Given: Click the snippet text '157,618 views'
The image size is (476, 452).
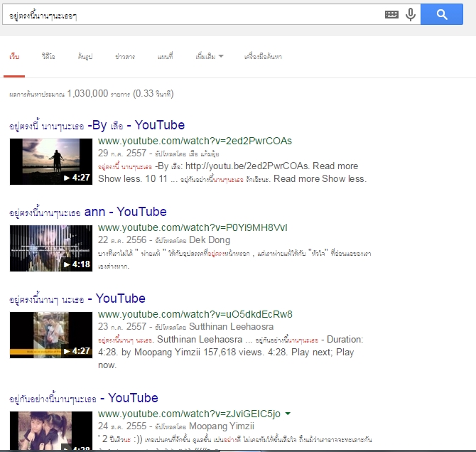Looking at the screenshot, I should pos(232,353).
